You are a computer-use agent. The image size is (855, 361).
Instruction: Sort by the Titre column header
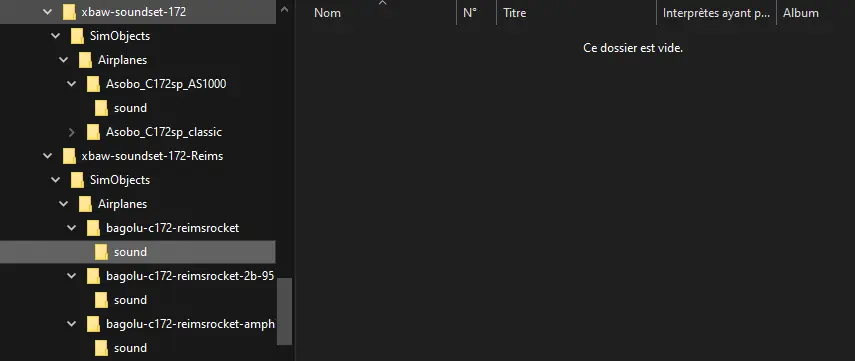click(576, 13)
